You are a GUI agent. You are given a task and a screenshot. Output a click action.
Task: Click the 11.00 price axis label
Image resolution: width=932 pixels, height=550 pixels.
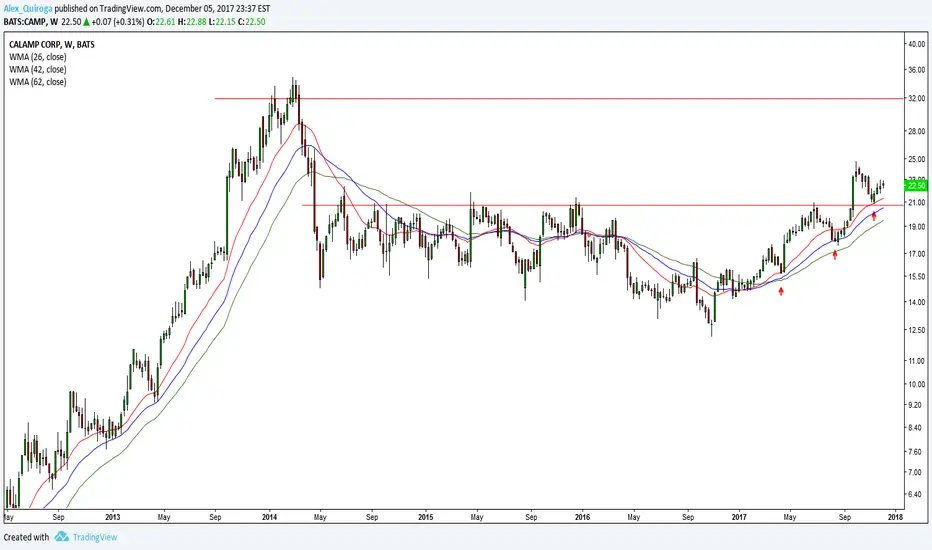click(x=916, y=361)
